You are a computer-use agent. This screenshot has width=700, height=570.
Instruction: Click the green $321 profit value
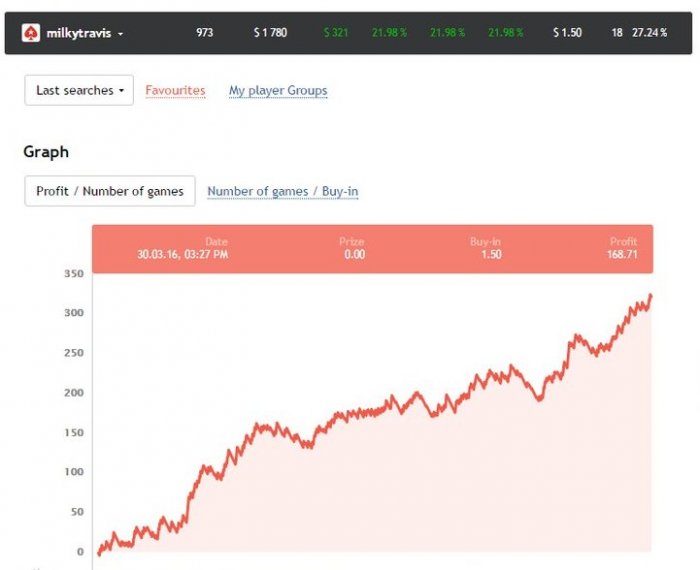(x=336, y=33)
